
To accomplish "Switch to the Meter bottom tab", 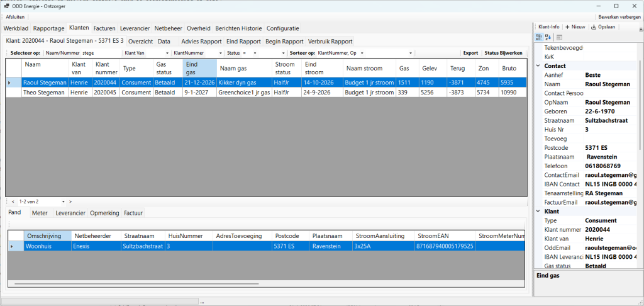I will point(40,213).
